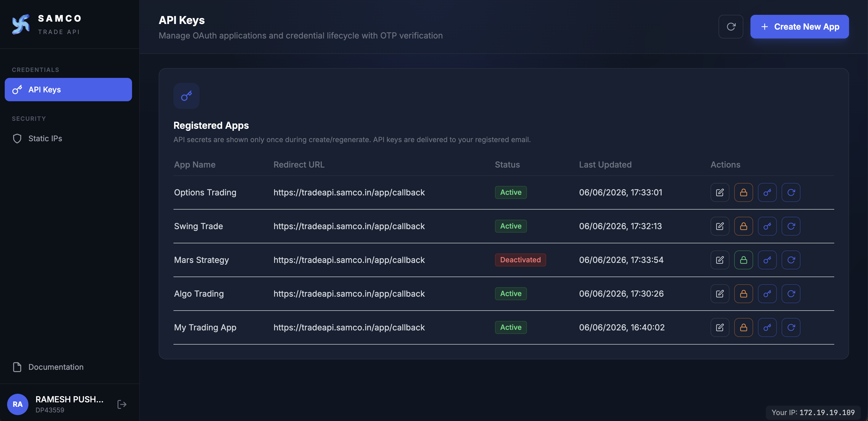Click the redirect URL of Options Trading
868x421 pixels.
(349, 192)
